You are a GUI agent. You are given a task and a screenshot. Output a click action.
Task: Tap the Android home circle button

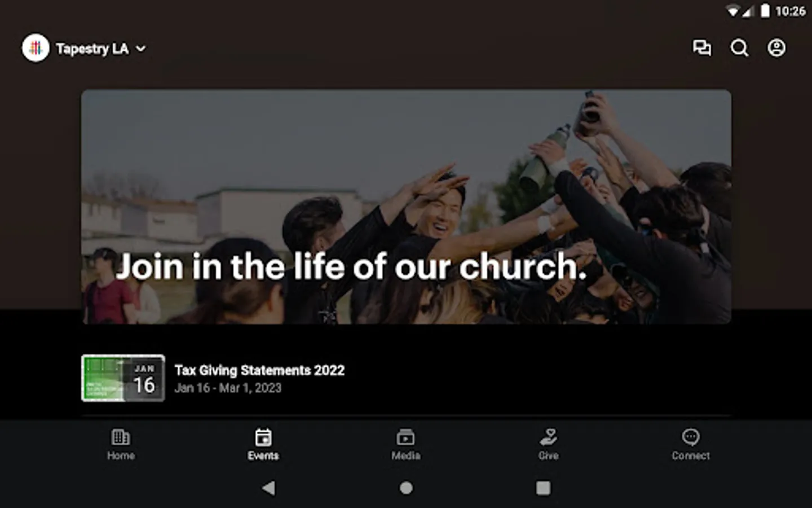pos(406,488)
